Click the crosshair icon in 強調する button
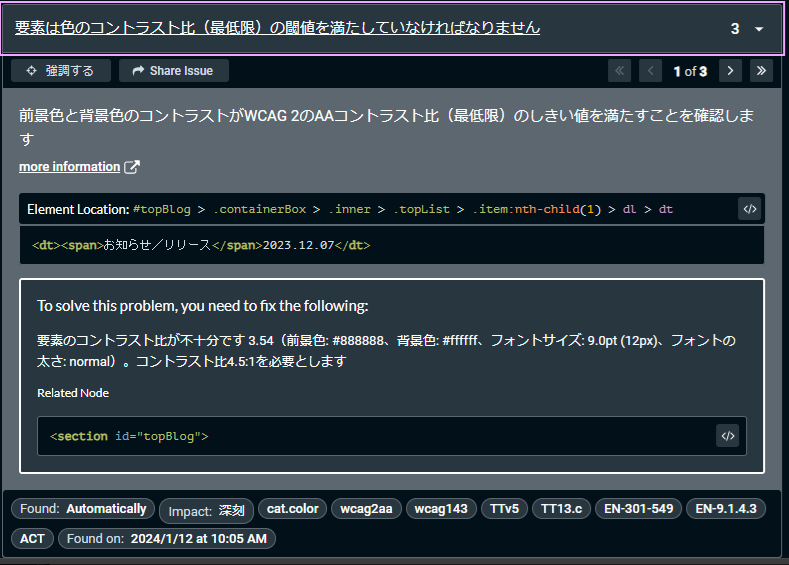Screen dimensions: 789x565 click(31, 70)
